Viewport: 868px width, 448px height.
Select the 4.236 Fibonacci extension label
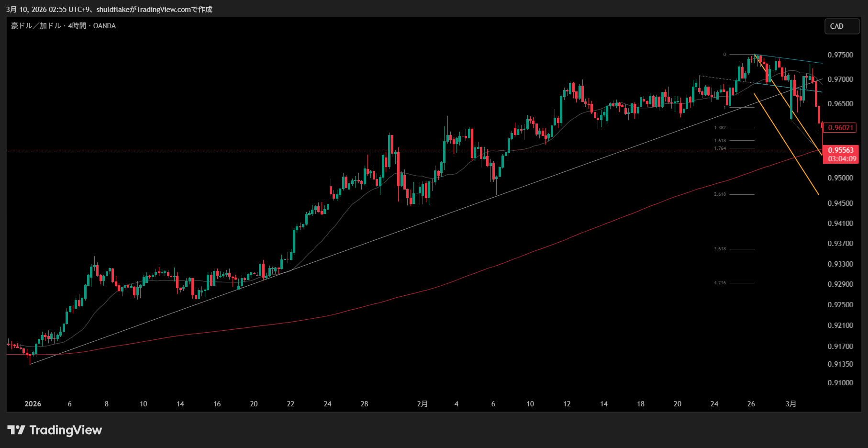pyautogui.click(x=720, y=283)
